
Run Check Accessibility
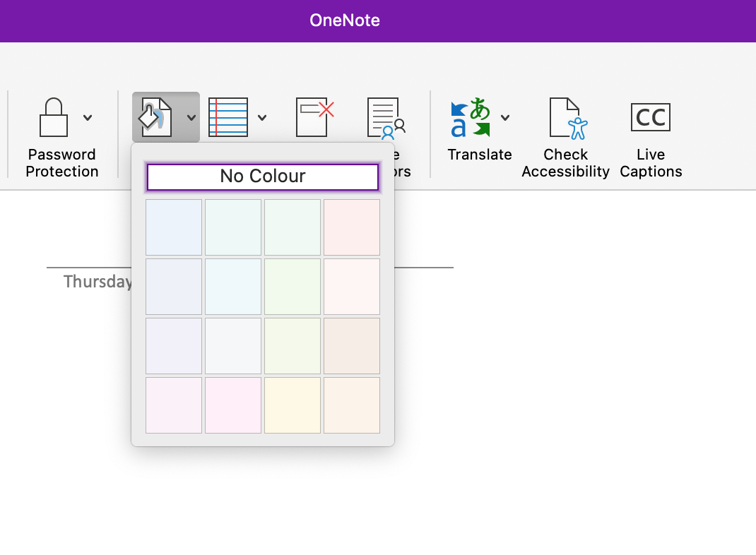[565, 118]
